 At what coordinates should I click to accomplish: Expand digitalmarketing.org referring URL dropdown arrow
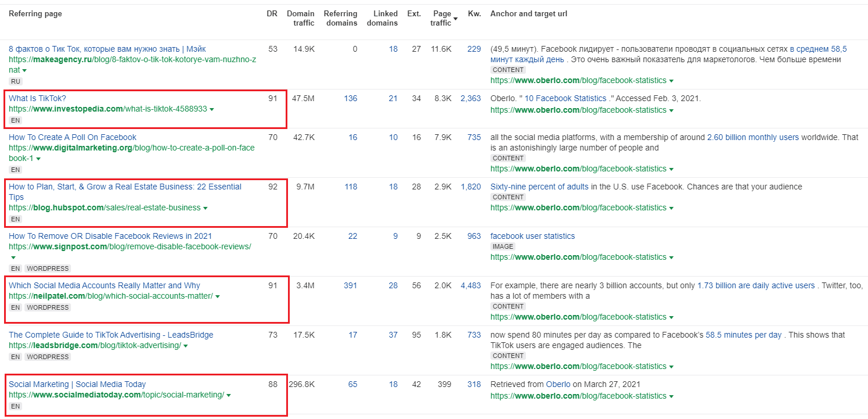point(38,159)
